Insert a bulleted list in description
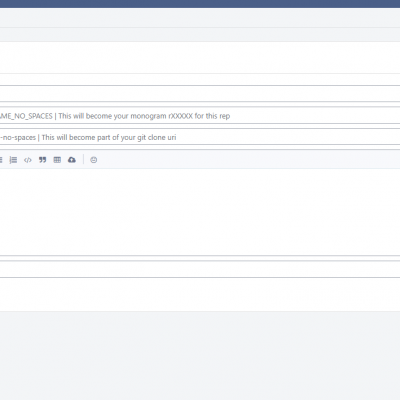 pos(1,160)
